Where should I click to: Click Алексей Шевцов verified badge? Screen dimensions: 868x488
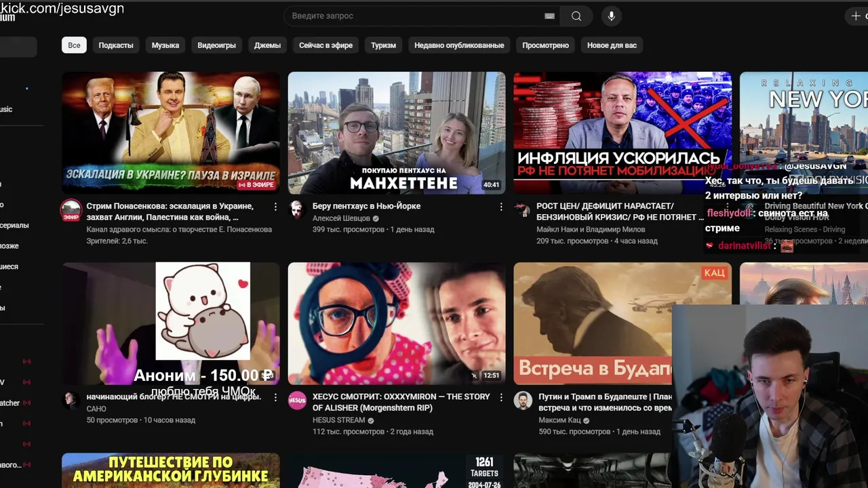point(376,218)
